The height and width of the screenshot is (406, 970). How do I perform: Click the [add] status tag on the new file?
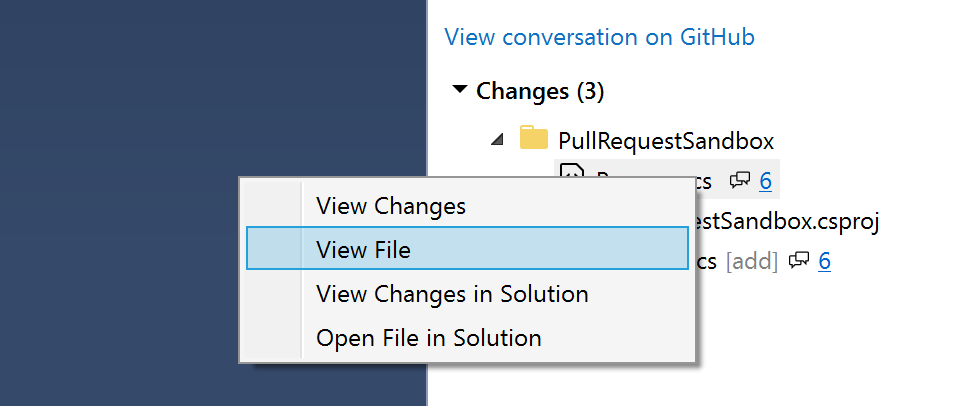[x=752, y=261]
